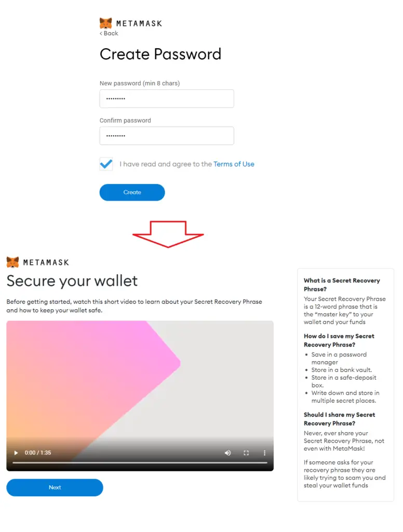This screenshot has height=532, width=403.
Task: Go back using the Back chevron link
Action: 109,33
